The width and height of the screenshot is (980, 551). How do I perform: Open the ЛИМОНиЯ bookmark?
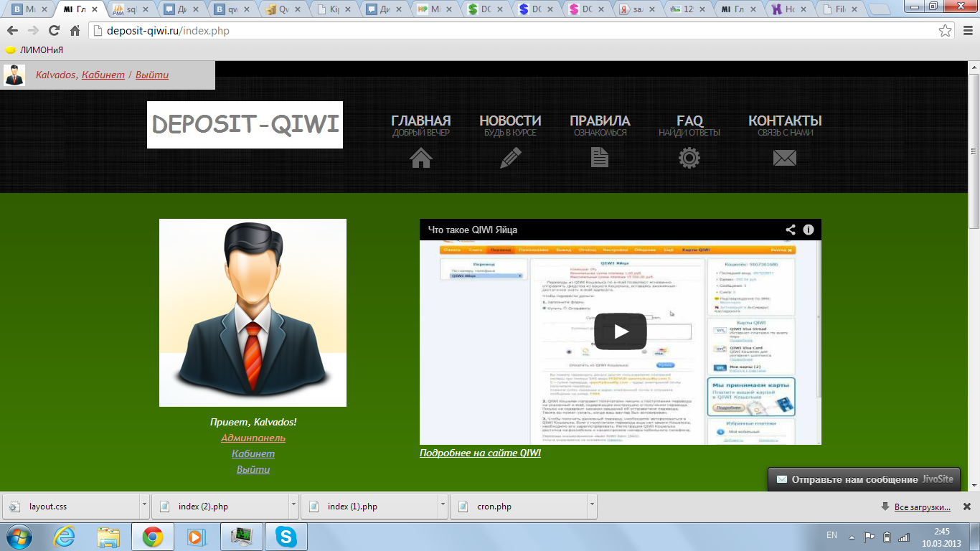click(x=34, y=50)
